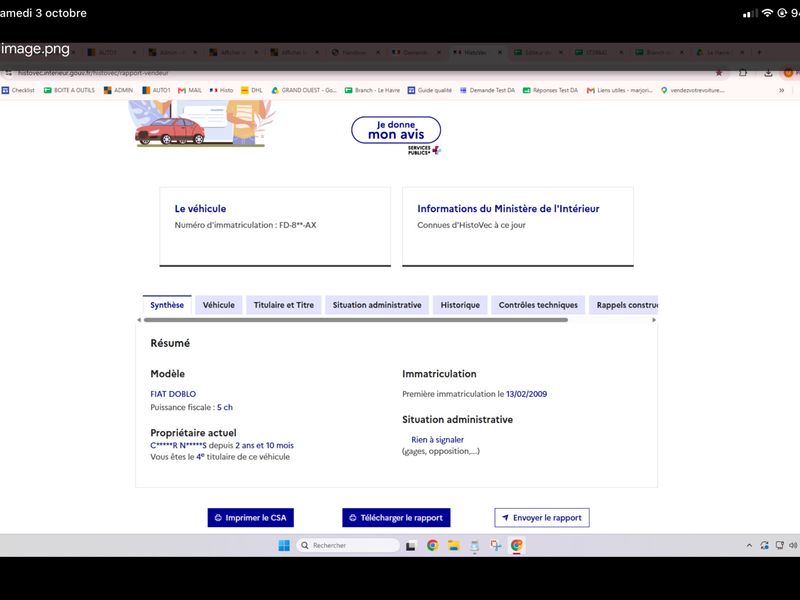800x600 pixels.
Task: Click the Imprimer le CSA button
Action: (x=251, y=517)
